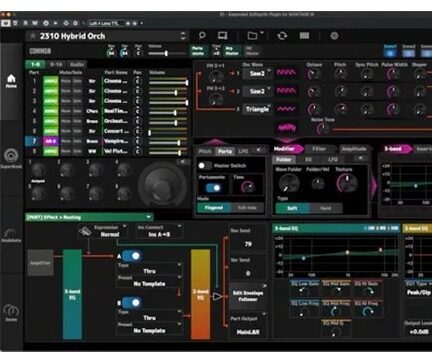This screenshot has height=363, width=432.
Task: Open Insert A Type Thru dropdown
Action: point(149,269)
